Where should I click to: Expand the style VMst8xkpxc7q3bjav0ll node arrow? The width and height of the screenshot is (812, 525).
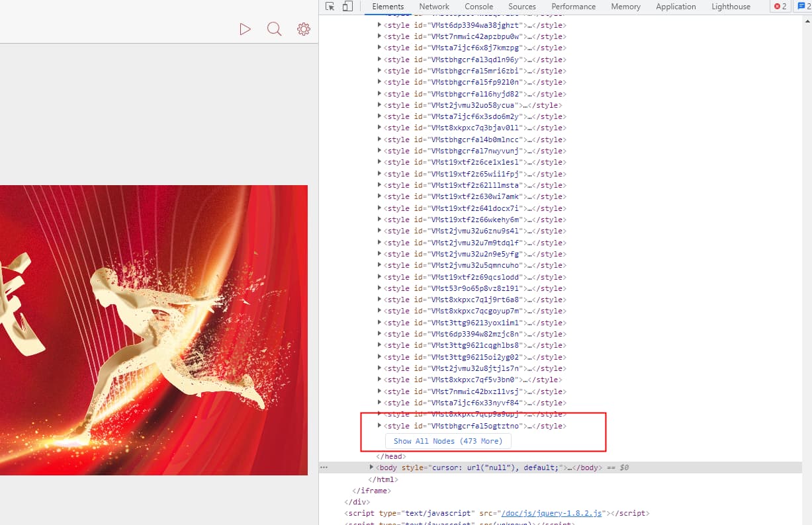tap(379, 128)
